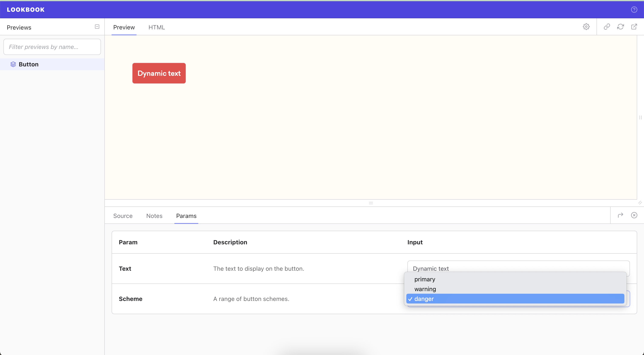The image size is (644, 355).
Task: Click the red Dynamic text button
Action: coord(159,73)
